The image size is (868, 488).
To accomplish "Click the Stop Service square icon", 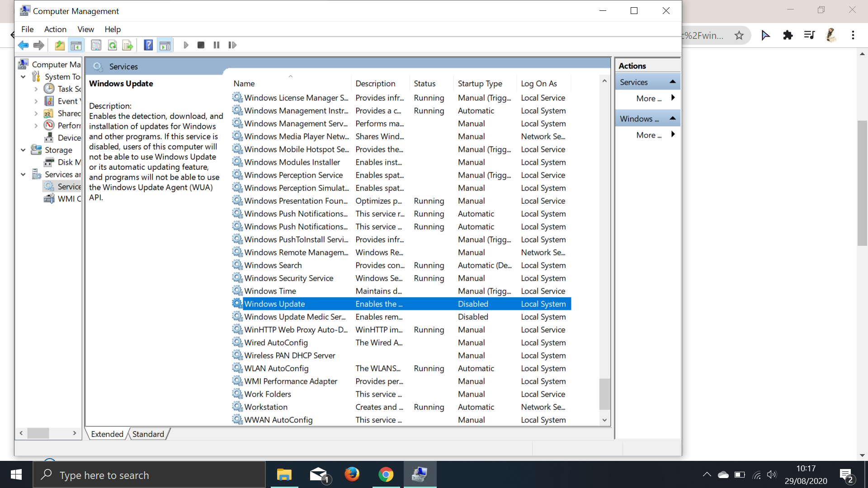I will tap(201, 45).
